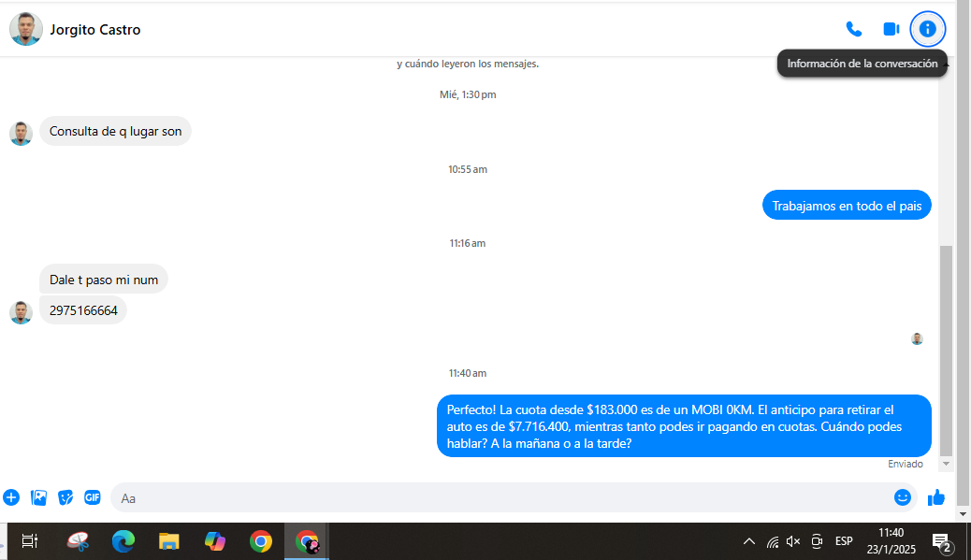Open the conversation information button
The image size is (971, 560).
927,29
